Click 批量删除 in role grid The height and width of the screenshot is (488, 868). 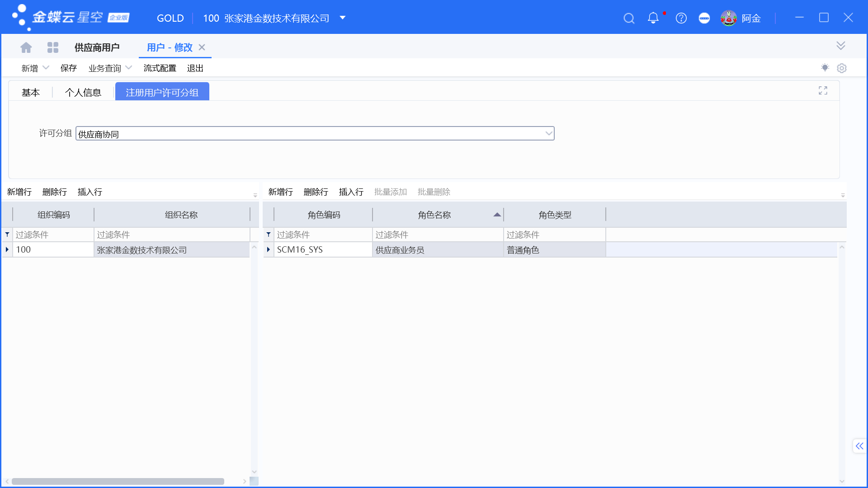(x=434, y=192)
